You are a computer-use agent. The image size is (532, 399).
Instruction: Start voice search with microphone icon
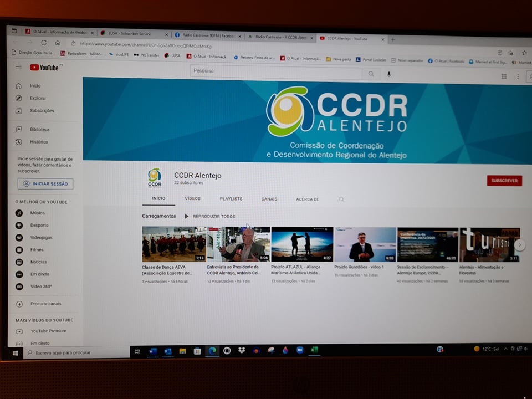389,74
